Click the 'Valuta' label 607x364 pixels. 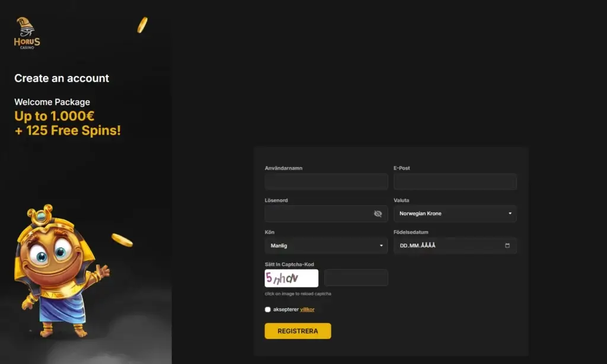click(x=401, y=200)
